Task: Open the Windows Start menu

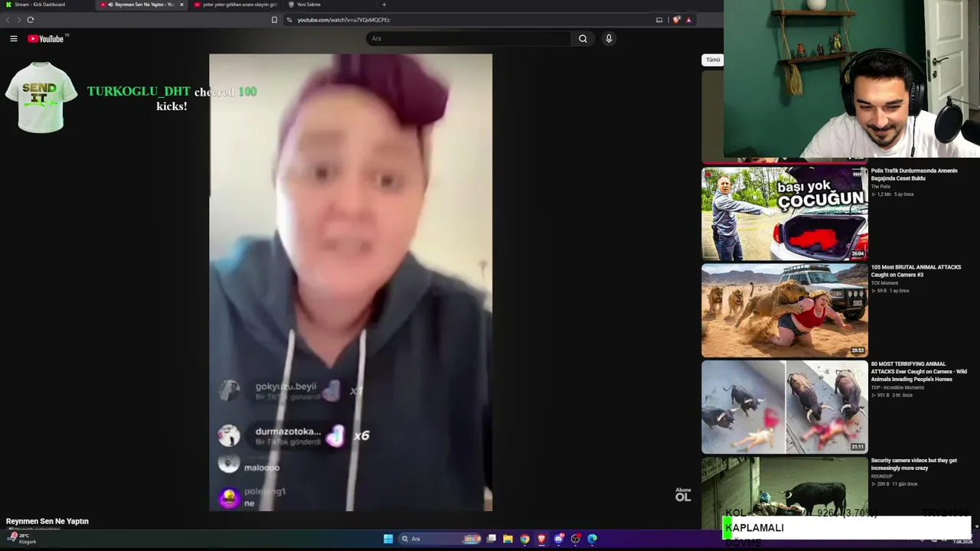Action: (x=388, y=539)
